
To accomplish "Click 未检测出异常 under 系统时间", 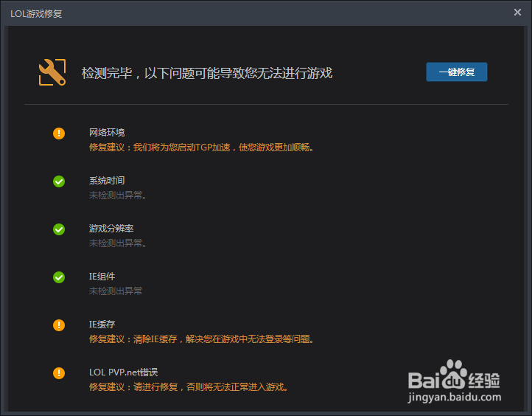I will point(118,195).
